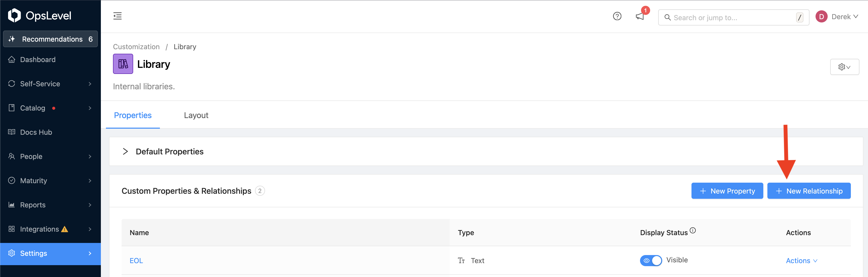This screenshot has height=277, width=868.
Task: Open the help question mark icon
Action: coord(617,16)
